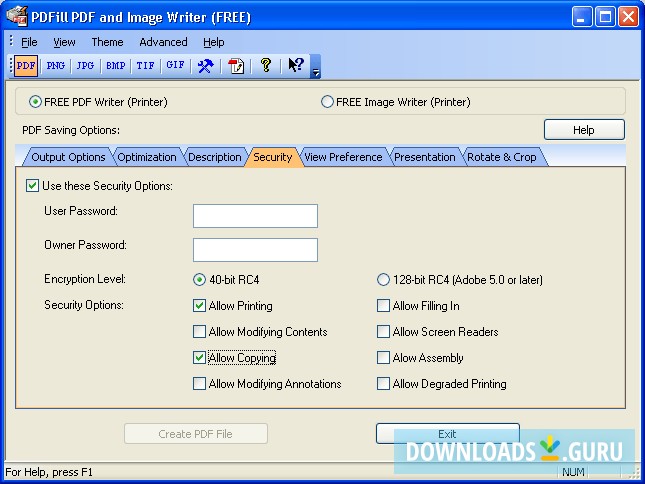The image size is (645, 484).
Task: Uncheck Use these Security Options
Action: (32, 186)
